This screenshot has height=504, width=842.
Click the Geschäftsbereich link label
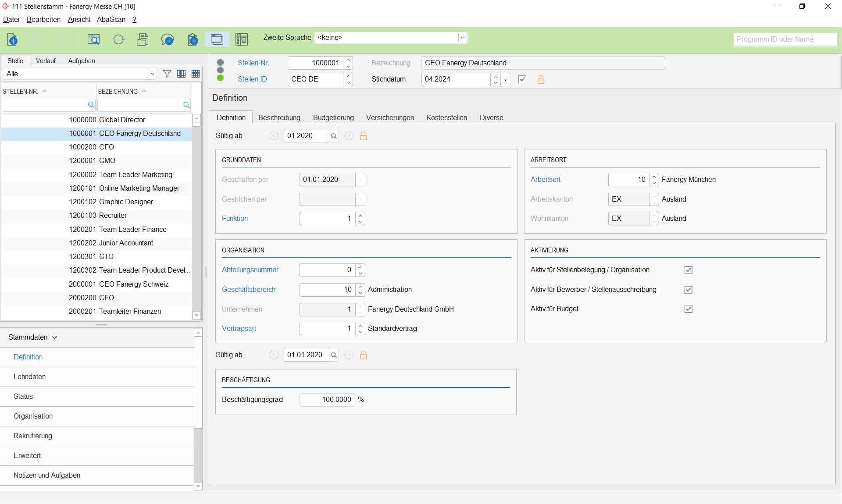(249, 289)
